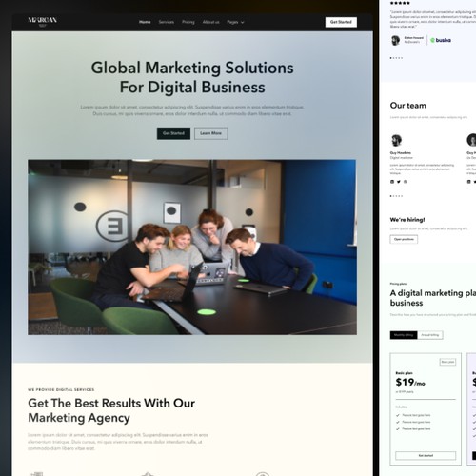Click 'WE PROVIDE DIGITAL SERVICES' label

pyautogui.click(x=61, y=389)
